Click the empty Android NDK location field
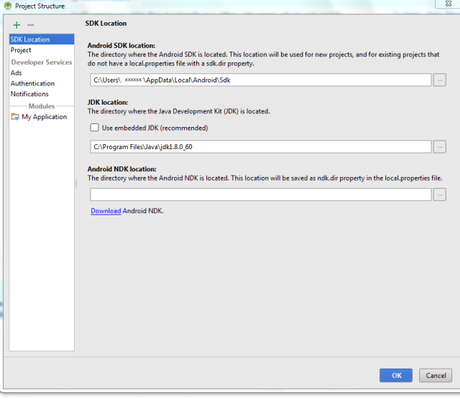460x408 pixels. click(x=261, y=194)
